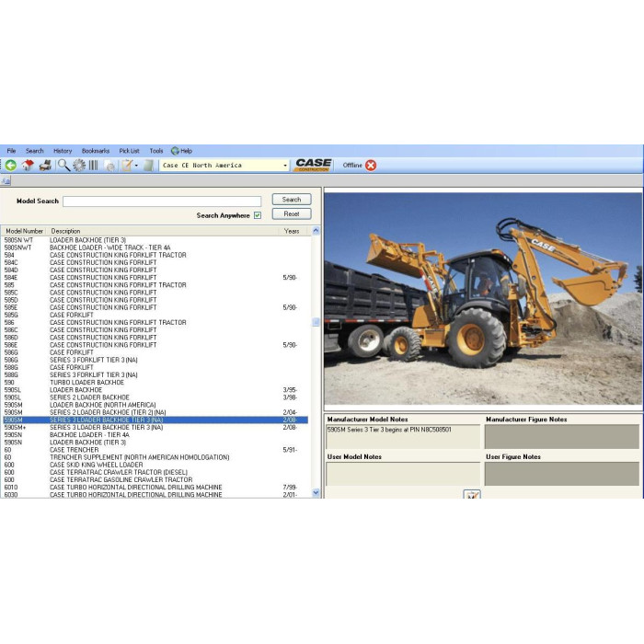The width and height of the screenshot is (644, 644).
Task: Click the CASE Construction logo
Action: 314,165
